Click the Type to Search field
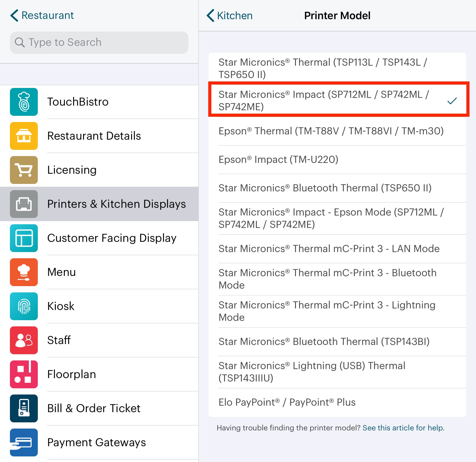 (x=99, y=42)
